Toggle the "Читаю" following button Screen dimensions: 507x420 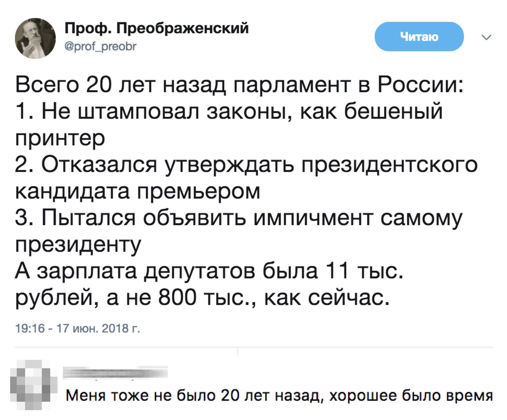point(419,37)
